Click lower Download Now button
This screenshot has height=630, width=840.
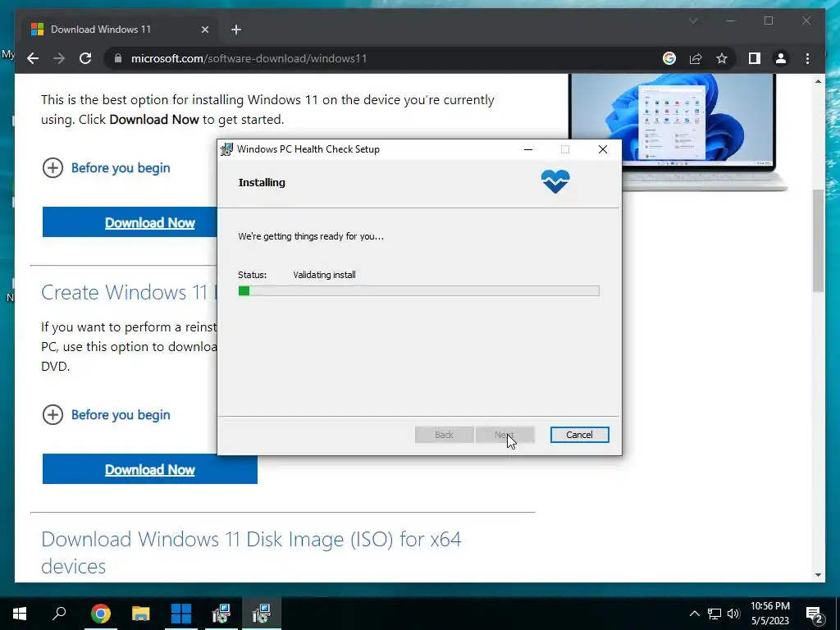[x=150, y=469]
